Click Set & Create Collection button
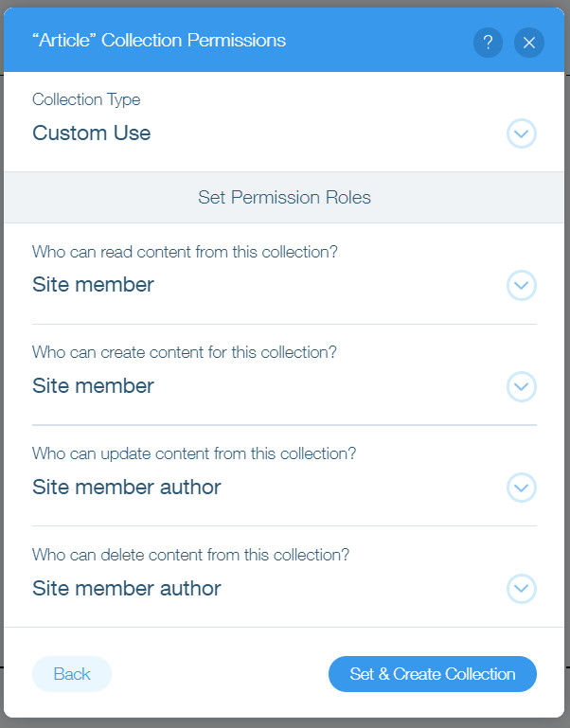 [x=433, y=674]
